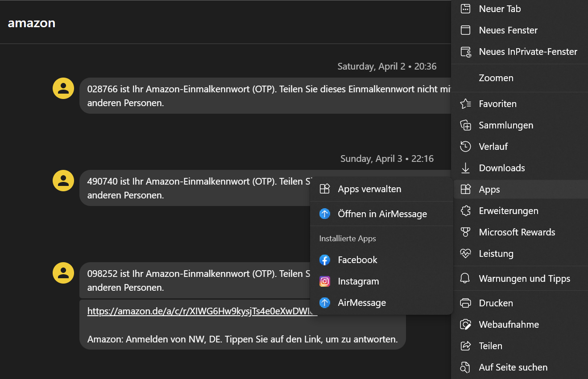Click avatar beside the 028766 message

63,88
